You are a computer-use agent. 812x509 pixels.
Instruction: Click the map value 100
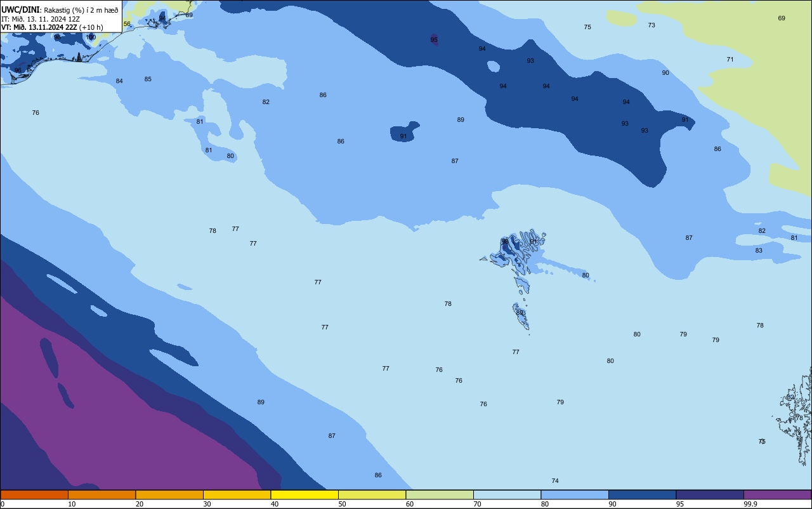point(91,37)
